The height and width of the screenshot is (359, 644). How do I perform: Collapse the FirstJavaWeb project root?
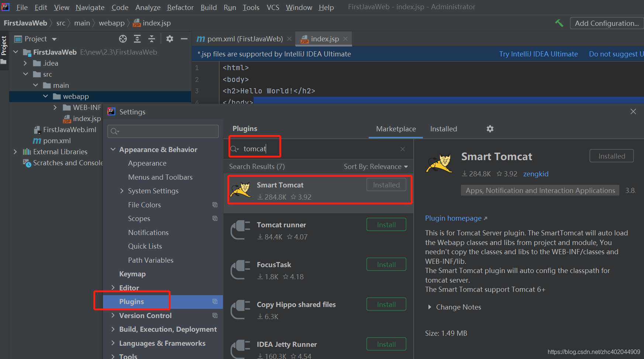tap(16, 52)
